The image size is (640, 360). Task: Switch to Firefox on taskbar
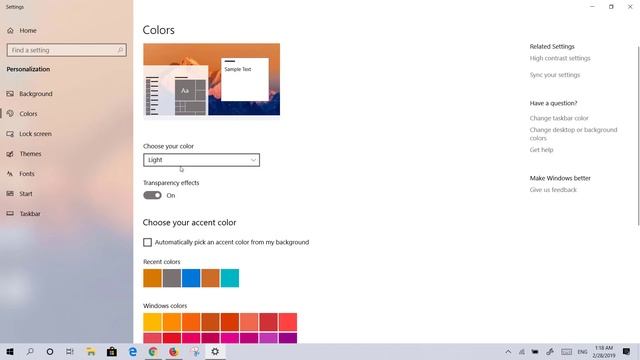click(x=173, y=351)
